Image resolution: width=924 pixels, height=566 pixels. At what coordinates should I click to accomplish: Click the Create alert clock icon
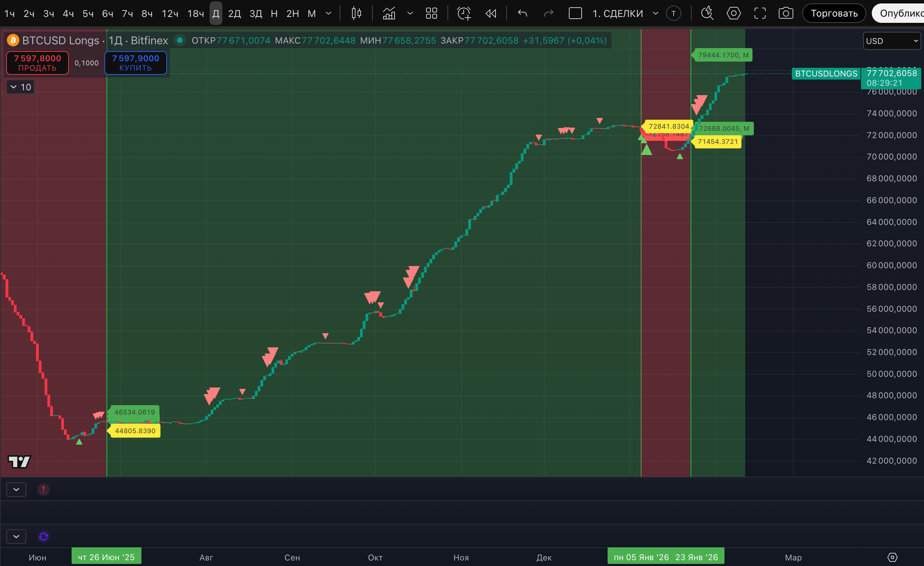pos(464,13)
